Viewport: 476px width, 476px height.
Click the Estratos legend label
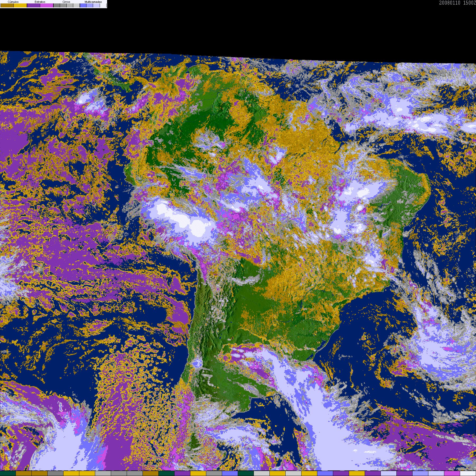tap(40, 2)
